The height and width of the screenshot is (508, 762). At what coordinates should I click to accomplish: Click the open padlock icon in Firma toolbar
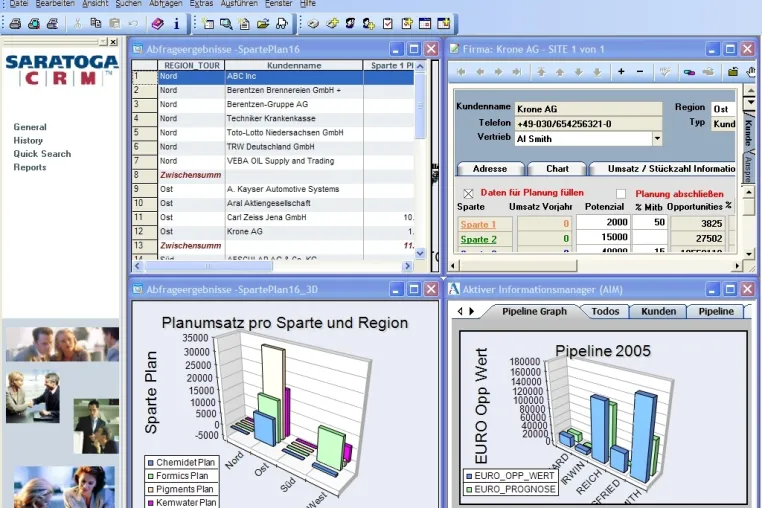tap(733, 72)
